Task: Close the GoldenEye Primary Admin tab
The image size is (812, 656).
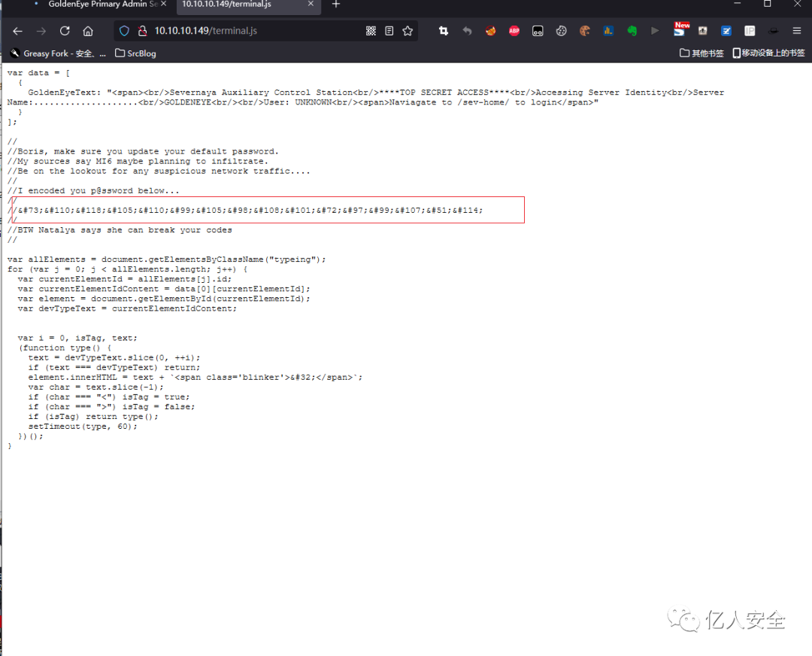Action: pos(164,5)
